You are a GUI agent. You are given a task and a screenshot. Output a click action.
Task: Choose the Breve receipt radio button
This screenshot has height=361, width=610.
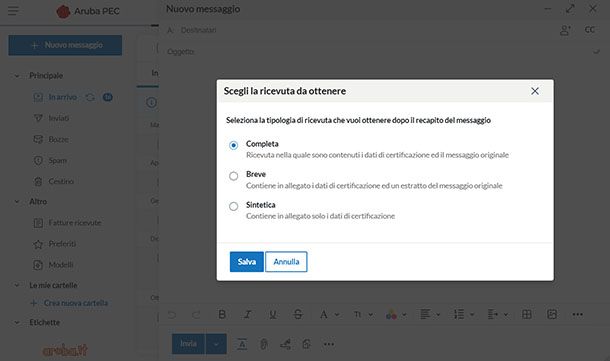[x=233, y=176]
